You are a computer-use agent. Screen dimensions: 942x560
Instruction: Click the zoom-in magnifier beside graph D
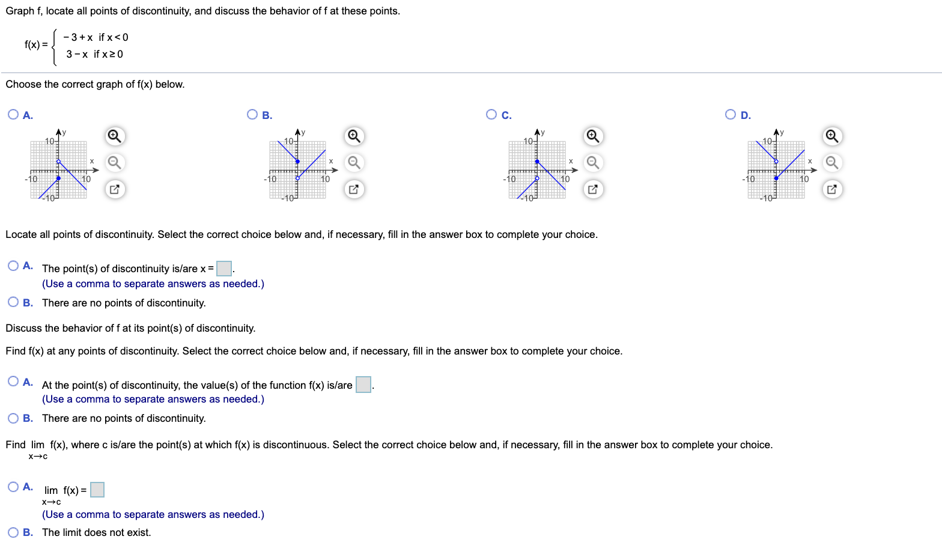coord(831,136)
